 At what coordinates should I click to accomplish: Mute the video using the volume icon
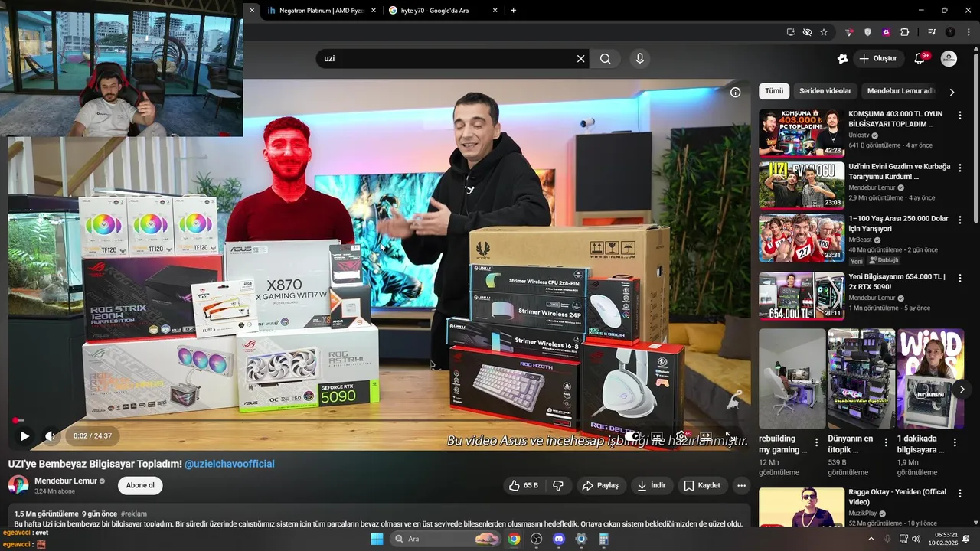coord(51,436)
